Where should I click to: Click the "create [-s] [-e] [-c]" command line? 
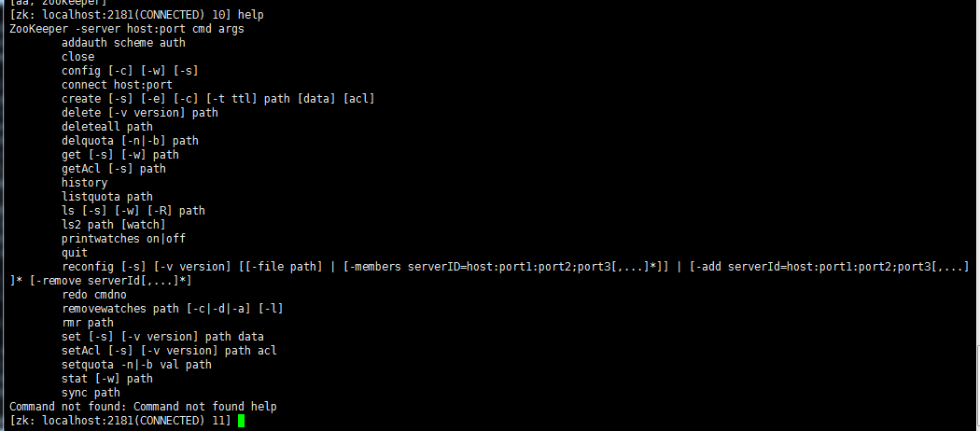pyautogui.click(x=218, y=99)
